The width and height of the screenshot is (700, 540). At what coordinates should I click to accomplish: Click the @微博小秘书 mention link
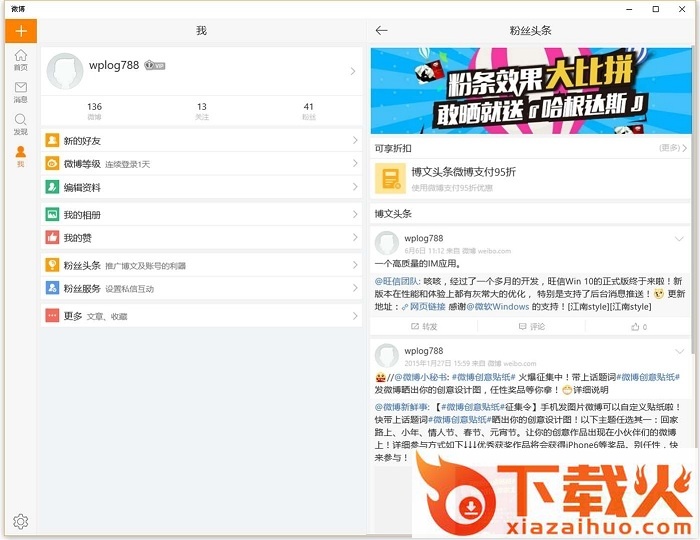tap(421, 377)
